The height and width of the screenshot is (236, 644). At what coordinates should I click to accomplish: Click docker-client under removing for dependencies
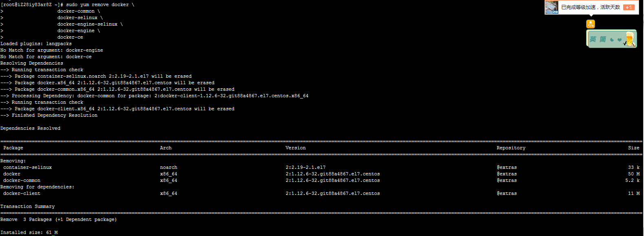click(22, 193)
